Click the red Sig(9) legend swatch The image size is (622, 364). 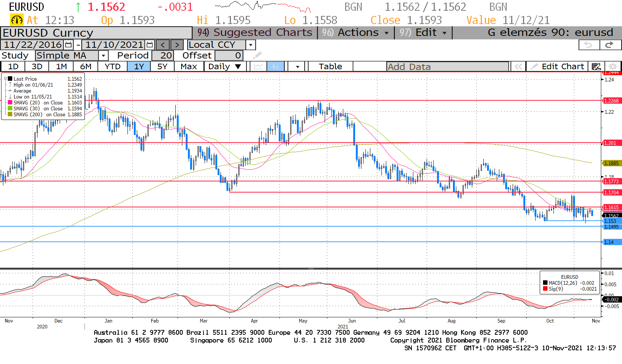(x=545, y=289)
